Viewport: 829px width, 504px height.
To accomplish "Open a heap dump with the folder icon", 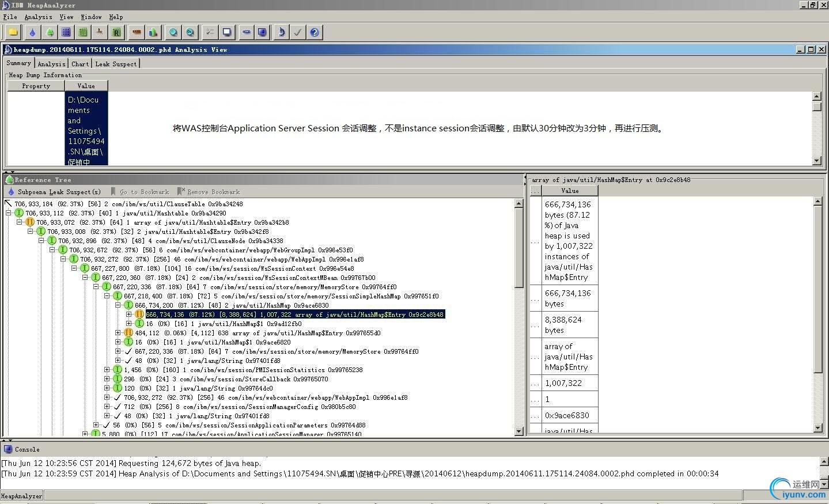I will (x=13, y=32).
